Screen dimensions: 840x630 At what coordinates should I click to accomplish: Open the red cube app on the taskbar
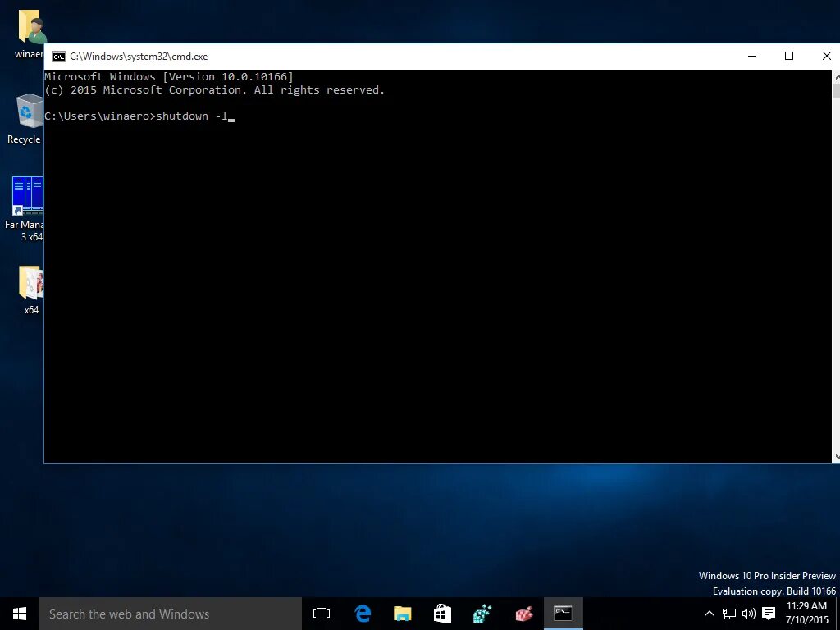[523, 614]
